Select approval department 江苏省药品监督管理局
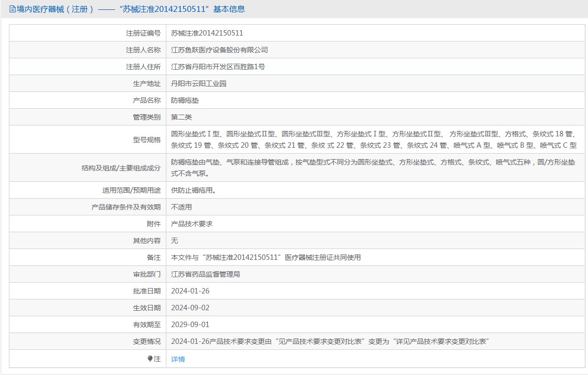The height and width of the screenshot is (375, 588). click(x=205, y=274)
